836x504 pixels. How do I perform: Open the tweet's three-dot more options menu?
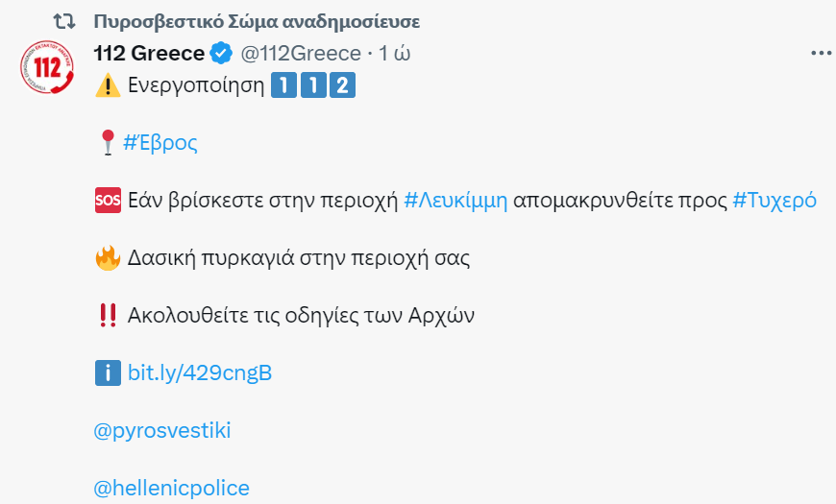pyautogui.click(x=821, y=54)
